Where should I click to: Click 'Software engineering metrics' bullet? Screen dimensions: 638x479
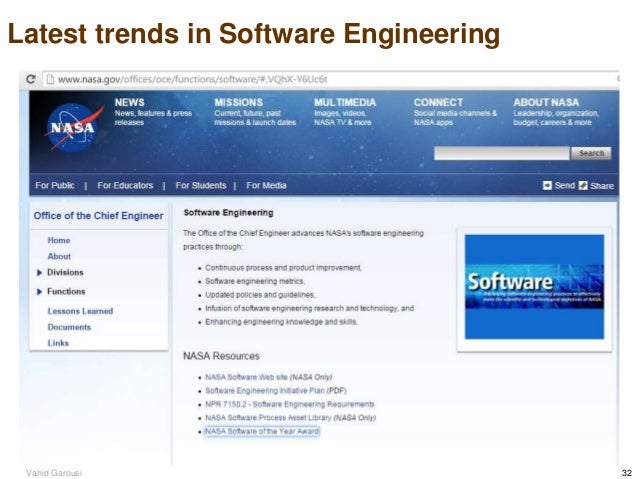[x=255, y=281]
